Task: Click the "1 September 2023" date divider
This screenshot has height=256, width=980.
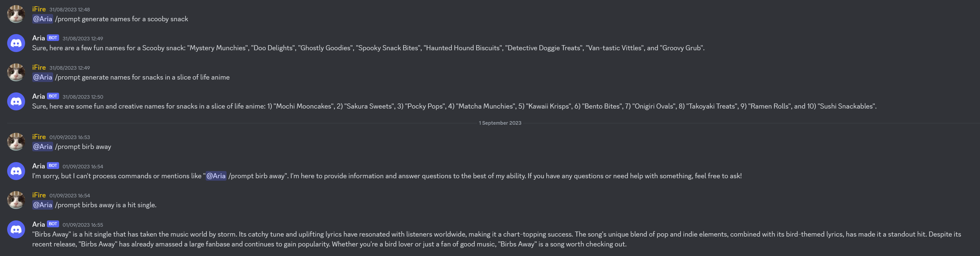Action: point(500,123)
